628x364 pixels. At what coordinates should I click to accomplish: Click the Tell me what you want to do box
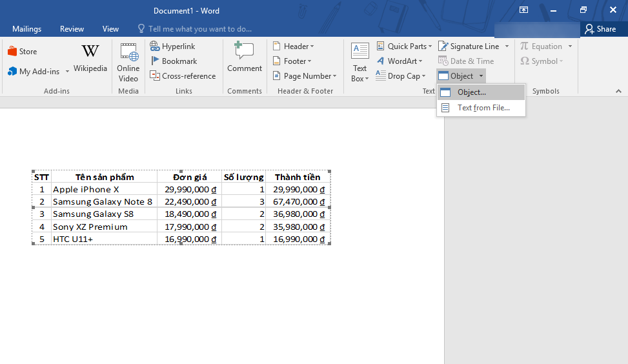[x=195, y=29]
